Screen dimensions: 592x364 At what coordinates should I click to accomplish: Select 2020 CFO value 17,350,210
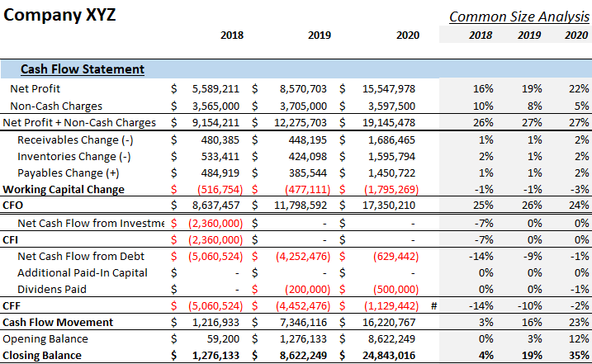[x=389, y=206]
